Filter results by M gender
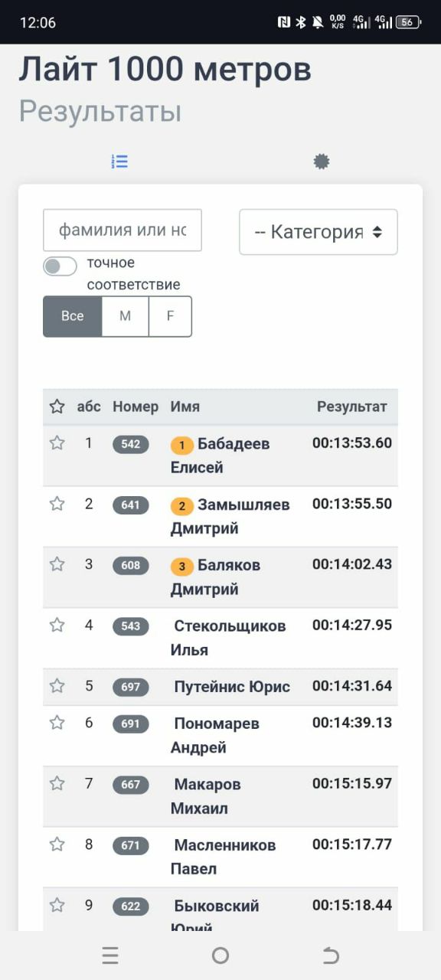441x980 pixels. [125, 316]
